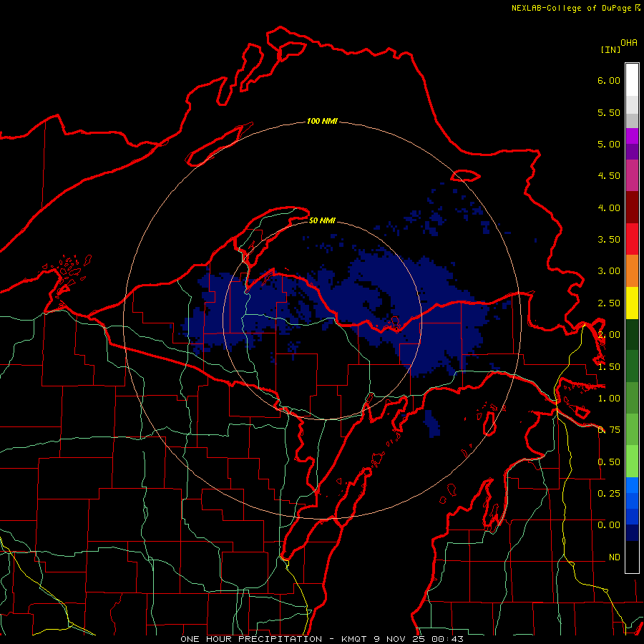Click the light green swatch beside 0.50
644x644 pixels.
[632, 462]
